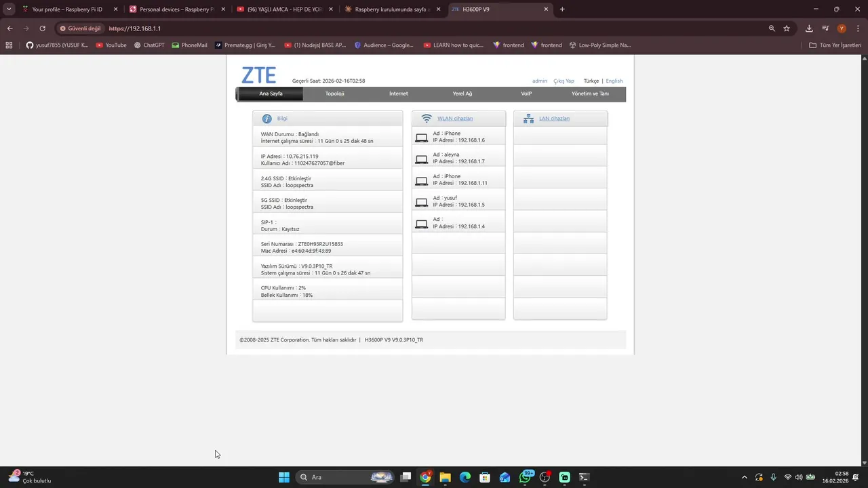Open the Windows Start menu

(284, 477)
